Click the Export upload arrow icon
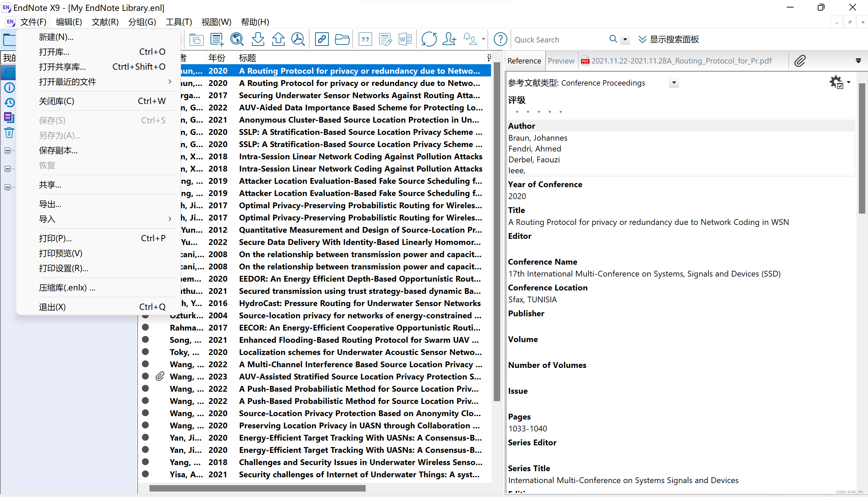The width and height of the screenshot is (868, 497). coord(278,39)
